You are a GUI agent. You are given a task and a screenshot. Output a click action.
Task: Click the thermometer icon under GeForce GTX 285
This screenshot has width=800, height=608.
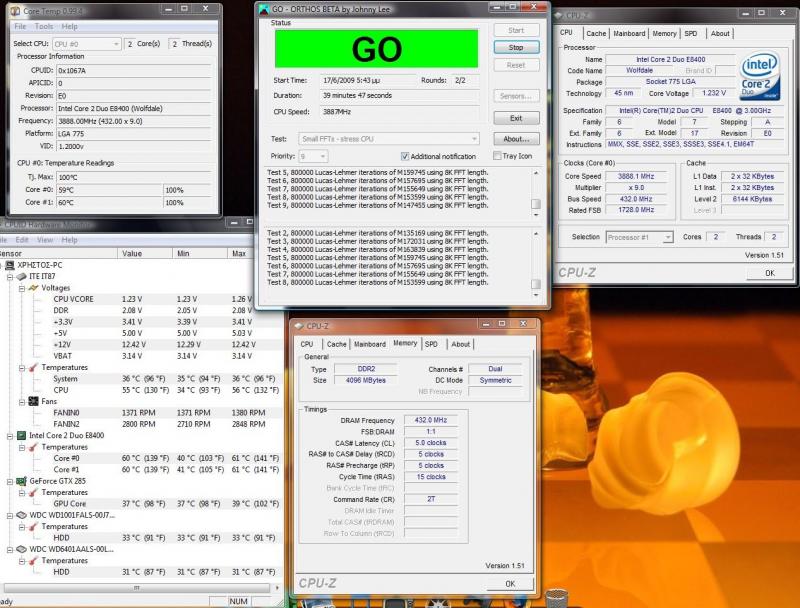coord(34,492)
